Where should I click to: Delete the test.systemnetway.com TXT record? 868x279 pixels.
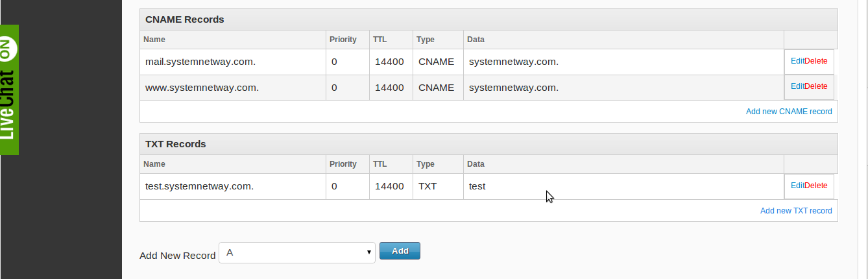pyautogui.click(x=816, y=186)
